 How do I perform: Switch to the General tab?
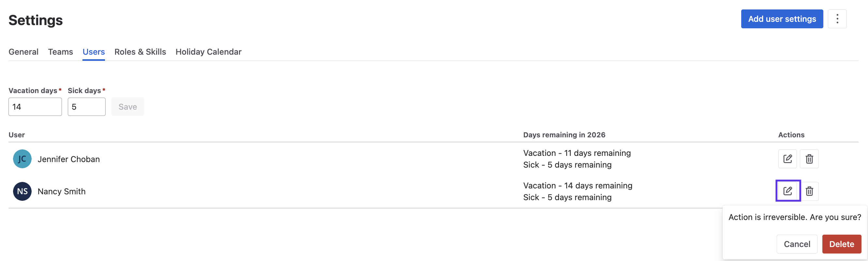pyautogui.click(x=23, y=52)
